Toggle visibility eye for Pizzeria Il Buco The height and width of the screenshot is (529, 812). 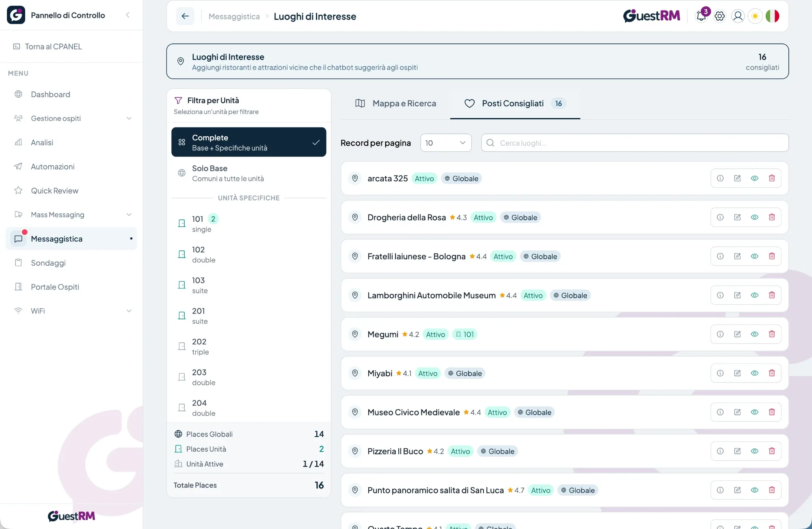pos(755,451)
